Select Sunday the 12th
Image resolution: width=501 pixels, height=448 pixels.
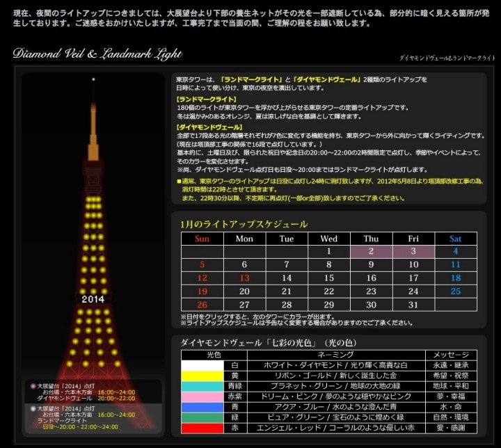click(202, 278)
